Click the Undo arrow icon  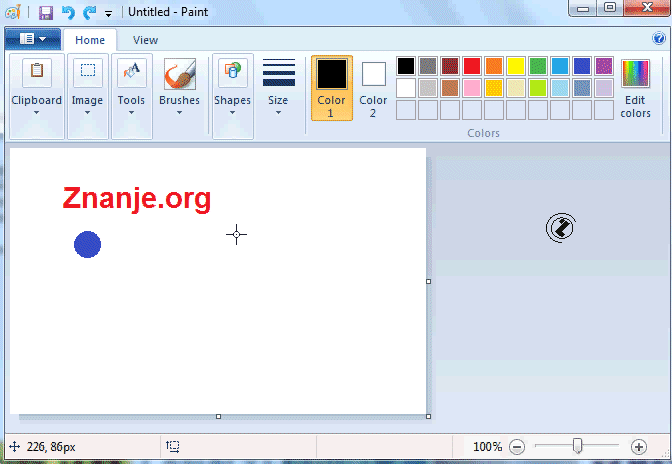68,13
